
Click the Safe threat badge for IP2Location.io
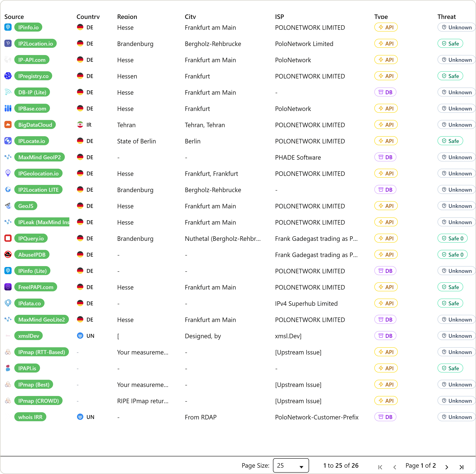coord(450,43)
